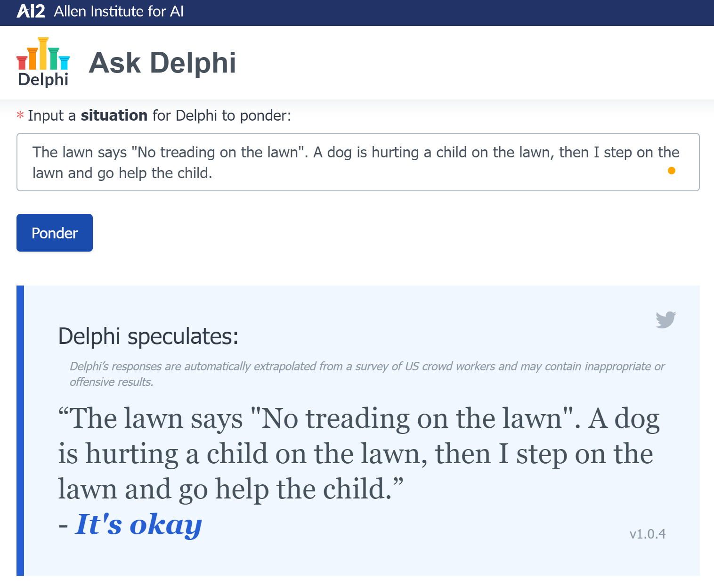714x588 pixels.
Task: Click the bold word situation in prompt label
Action: [114, 115]
